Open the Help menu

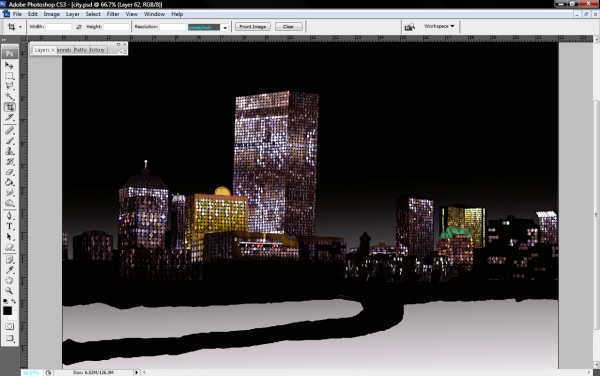(177, 14)
